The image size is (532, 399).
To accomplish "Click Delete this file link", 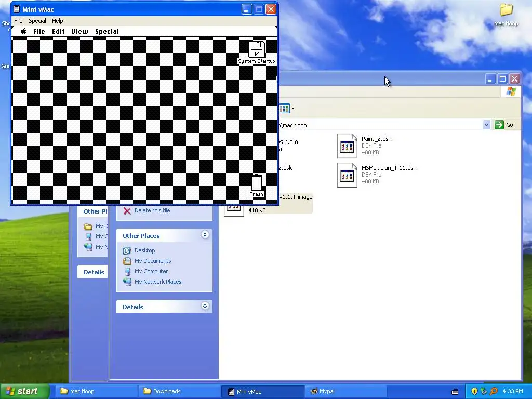I will coord(152,210).
